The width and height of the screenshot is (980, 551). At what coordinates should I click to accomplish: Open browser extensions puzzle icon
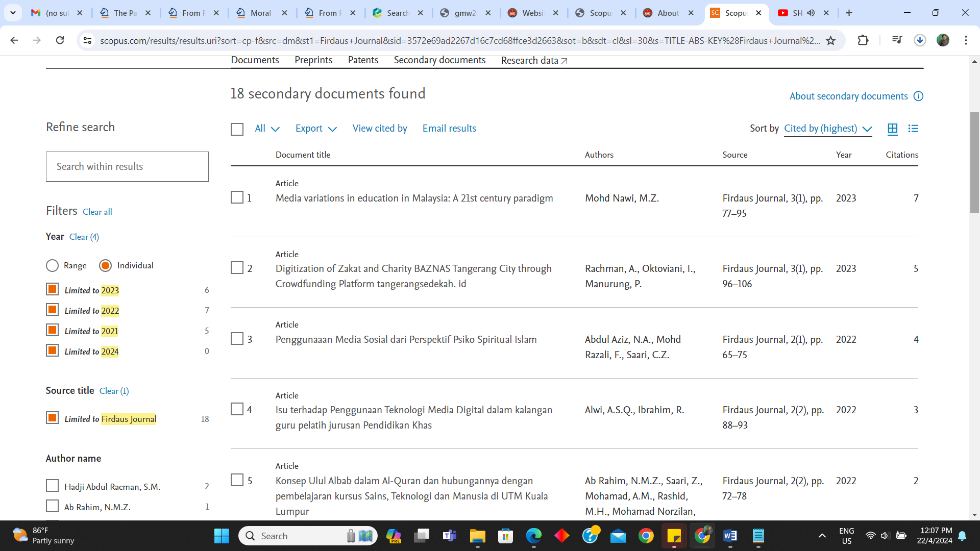tap(863, 40)
